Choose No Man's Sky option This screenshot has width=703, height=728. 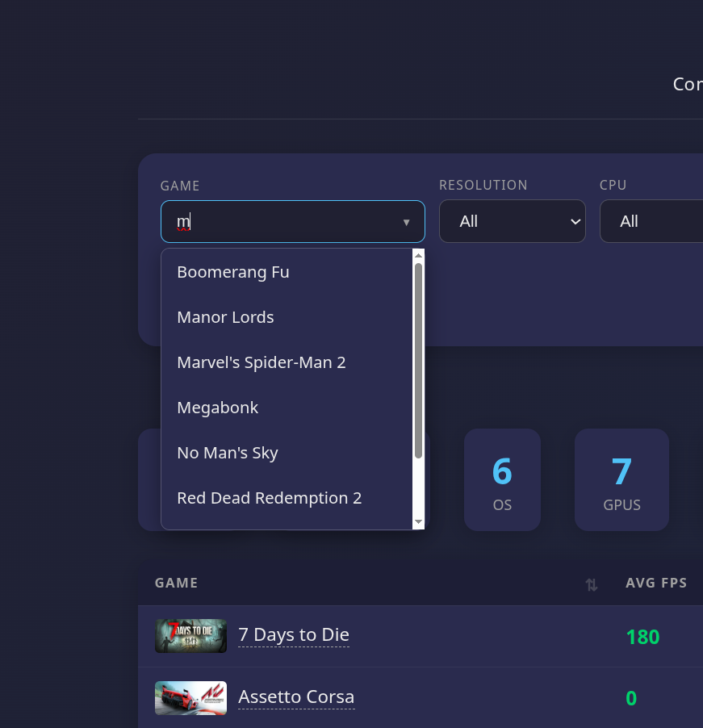click(x=287, y=453)
